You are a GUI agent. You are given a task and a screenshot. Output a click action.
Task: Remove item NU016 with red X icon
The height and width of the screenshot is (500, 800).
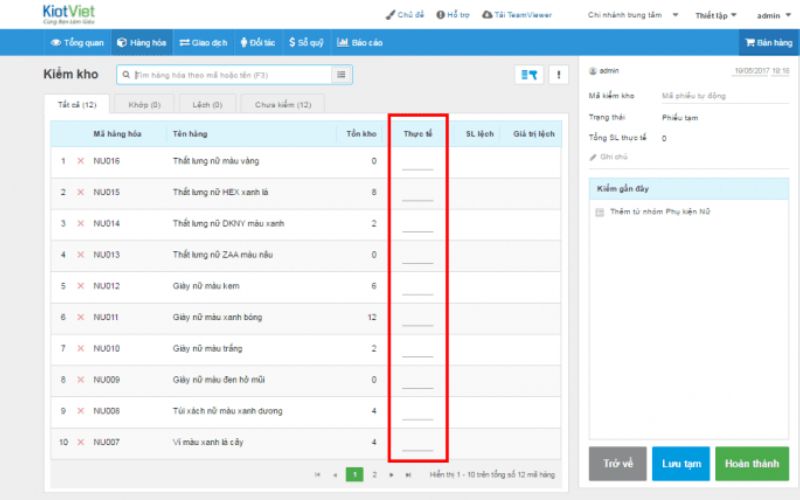(81, 161)
